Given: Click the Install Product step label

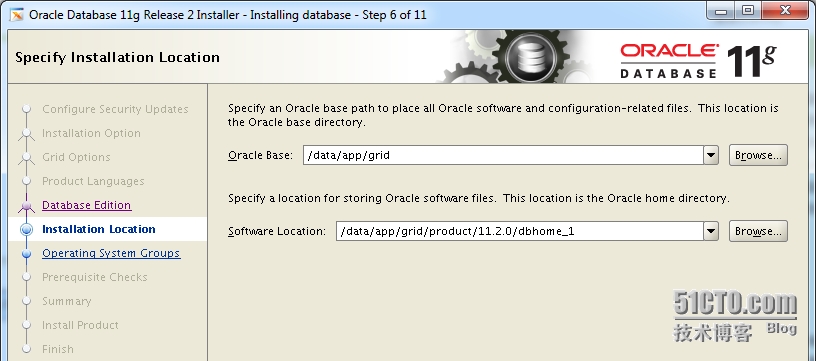Looking at the screenshot, I should [80, 325].
